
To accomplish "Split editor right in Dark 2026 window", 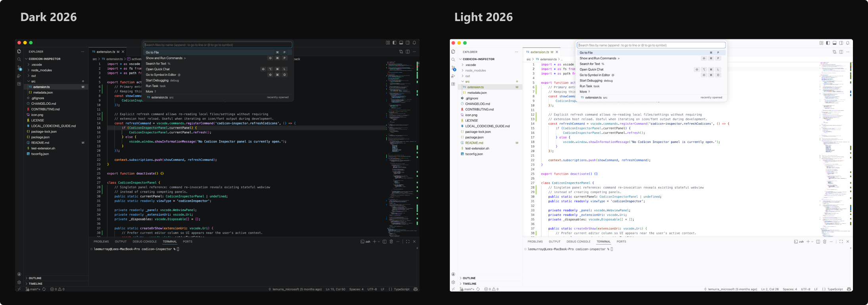I will [x=408, y=52].
